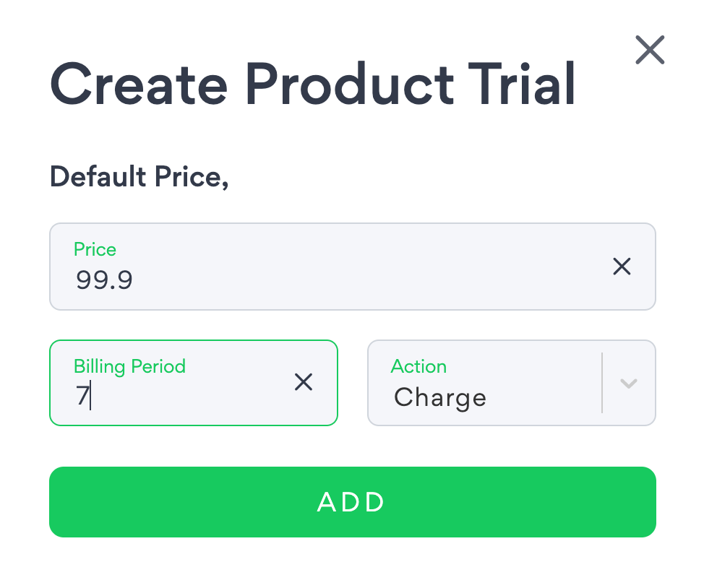Click the 99.9 value in Price
This screenshot has width=704, height=588.
click(104, 280)
